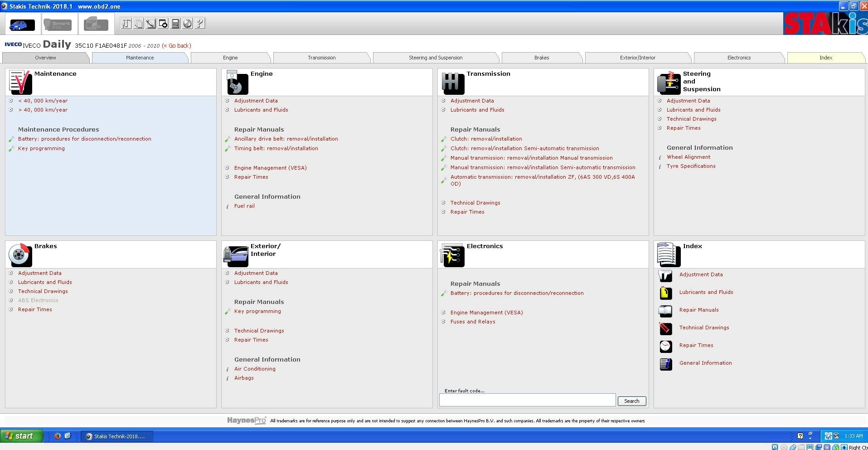This screenshot has width=868, height=450.
Task: Click the Exterior/Interior car seat panel icon
Action: (236, 256)
